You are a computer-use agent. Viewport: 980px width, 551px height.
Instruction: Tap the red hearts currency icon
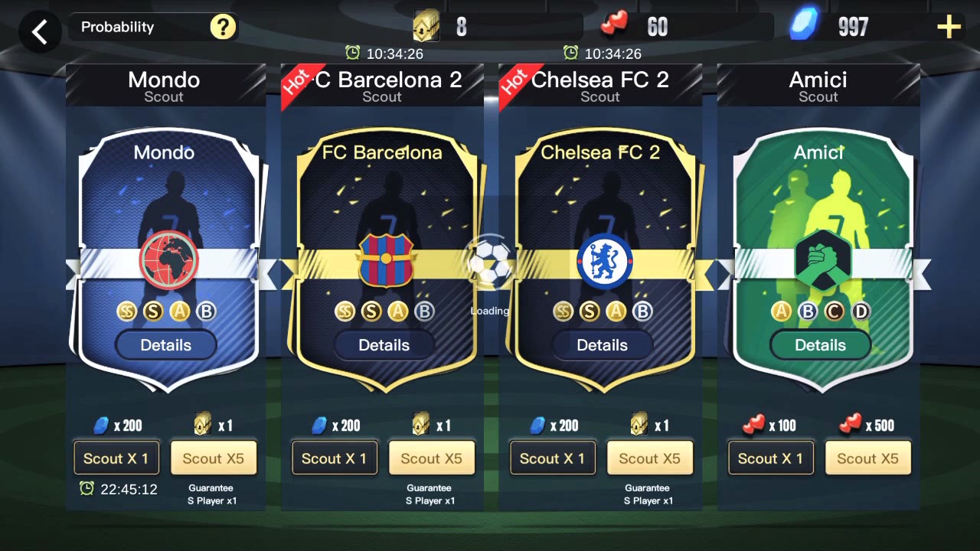coord(614,26)
